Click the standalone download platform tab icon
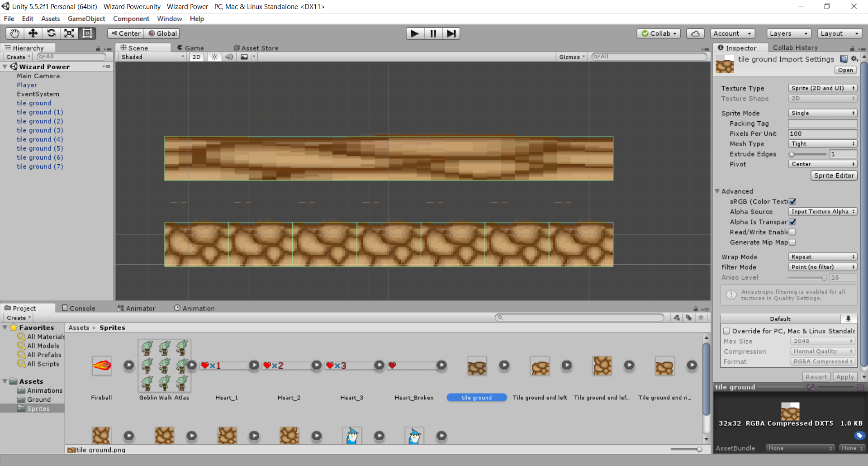The width and height of the screenshot is (868, 466). pos(848,319)
